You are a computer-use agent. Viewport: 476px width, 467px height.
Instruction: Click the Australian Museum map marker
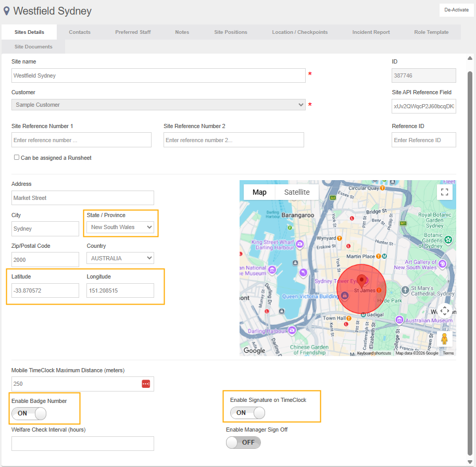pos(399,320)
